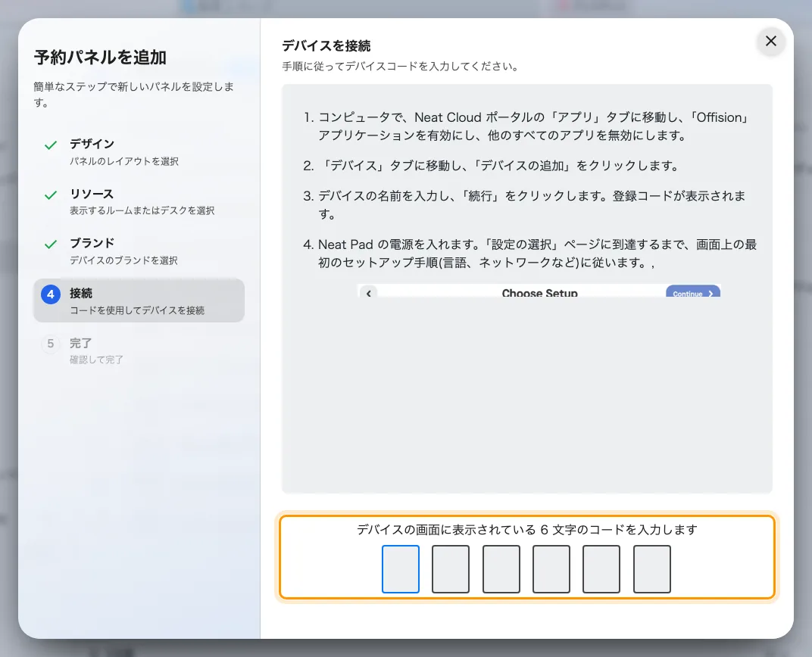
Task: Click the 表示するルームまたはデスクを選択 description
Action: click(x=142, y=210)
